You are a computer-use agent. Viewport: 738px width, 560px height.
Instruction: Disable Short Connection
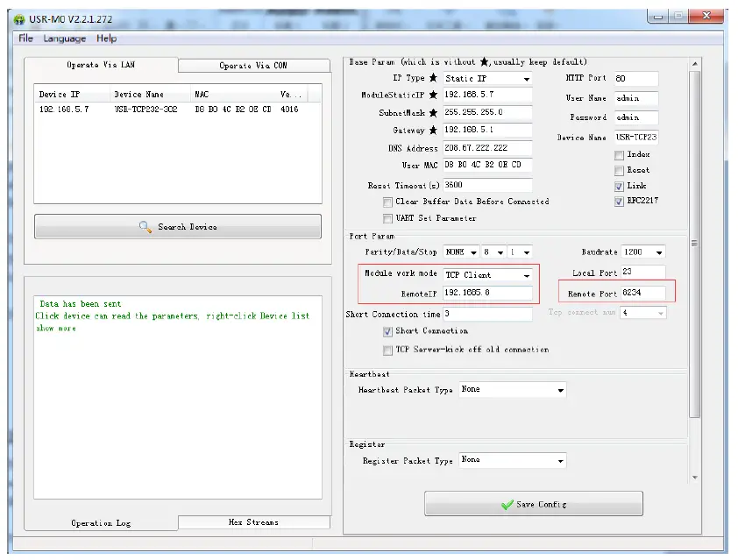pyautogui.click(x=387, y=331)
